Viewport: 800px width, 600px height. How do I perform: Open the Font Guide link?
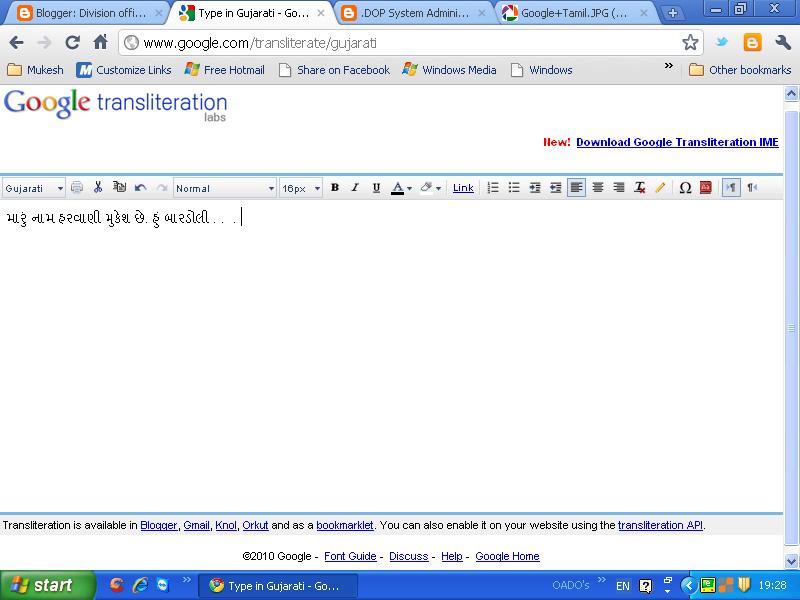tap(350, 556)
